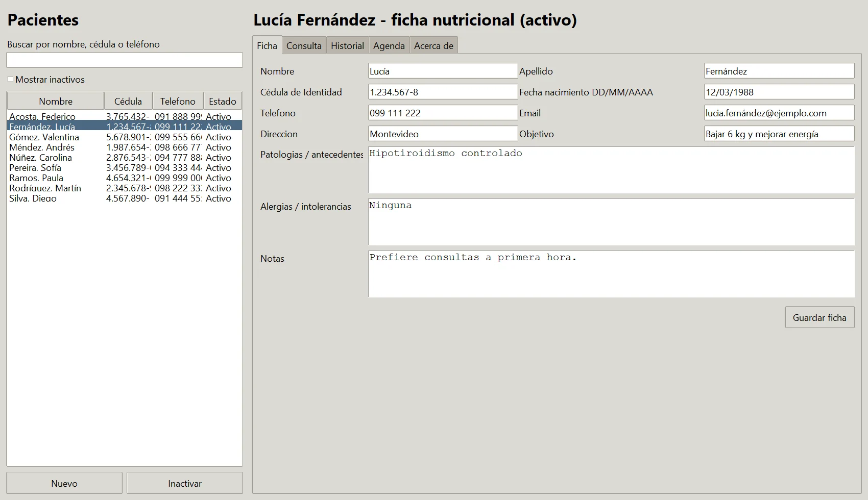Sort list by Estado column header
868x500 pixels.
pyautogui.click(x=223, y=101)
